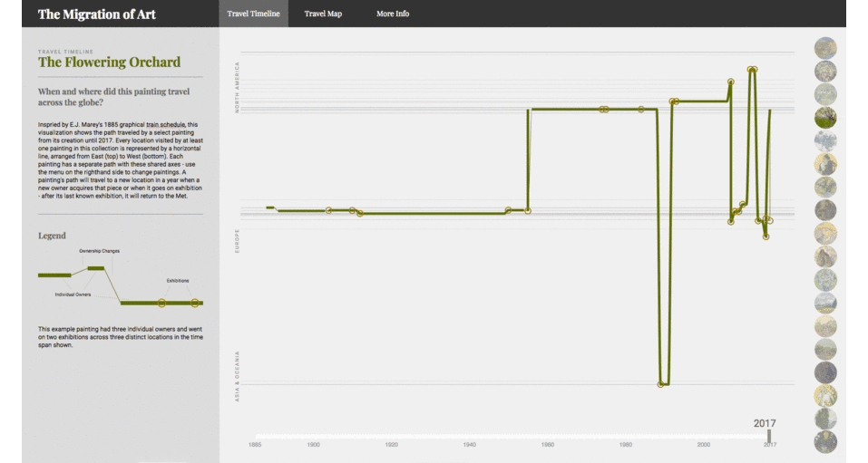
Task: Select the bottommost painting thumbnail
Action: [825, 441]
